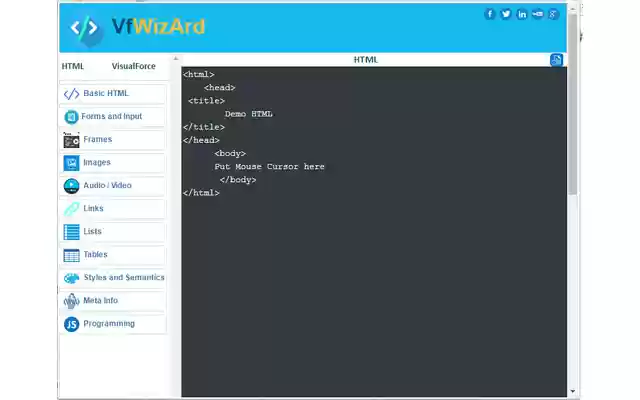The image size is (640, 400).
Task: Click the opening <title> tag line
Action: (x=206, y=100)
